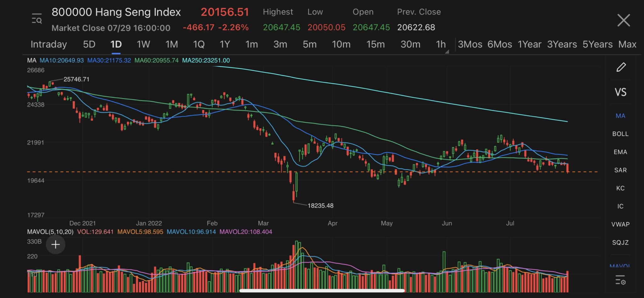Toggle the MAVOL indicator in sidebar

click(620, 266)
